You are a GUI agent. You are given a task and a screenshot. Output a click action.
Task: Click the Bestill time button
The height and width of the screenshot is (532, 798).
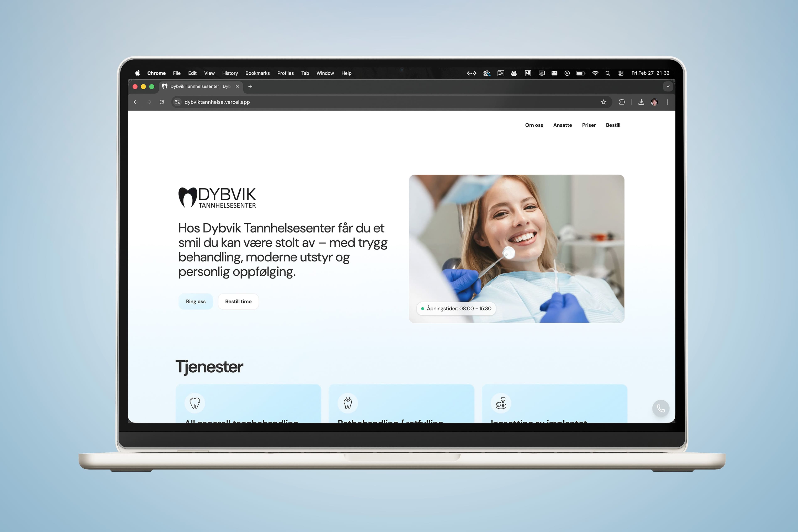click(238, 302)
